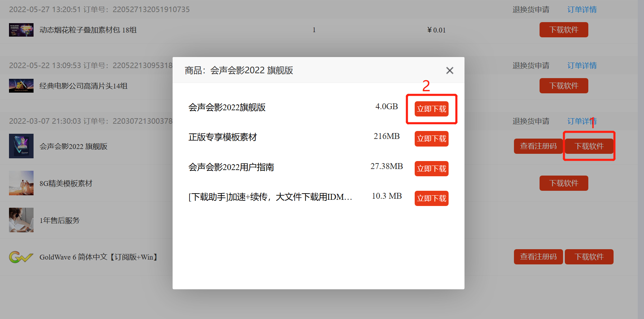
Task: Click 查看注册码 for GoldWave 6
Action: tap(538, 257)
